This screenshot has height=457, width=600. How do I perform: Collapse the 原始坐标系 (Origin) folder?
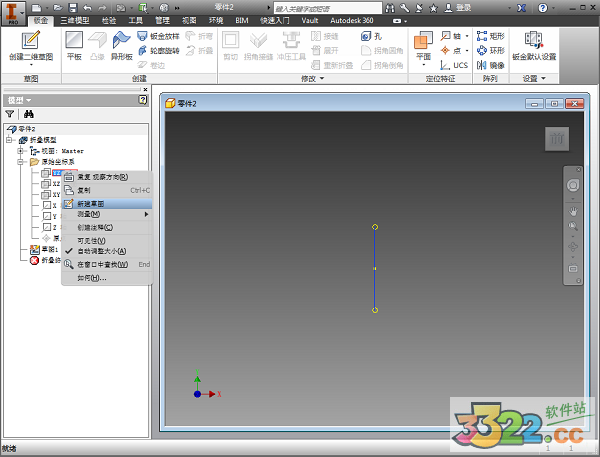coord(20,161)
